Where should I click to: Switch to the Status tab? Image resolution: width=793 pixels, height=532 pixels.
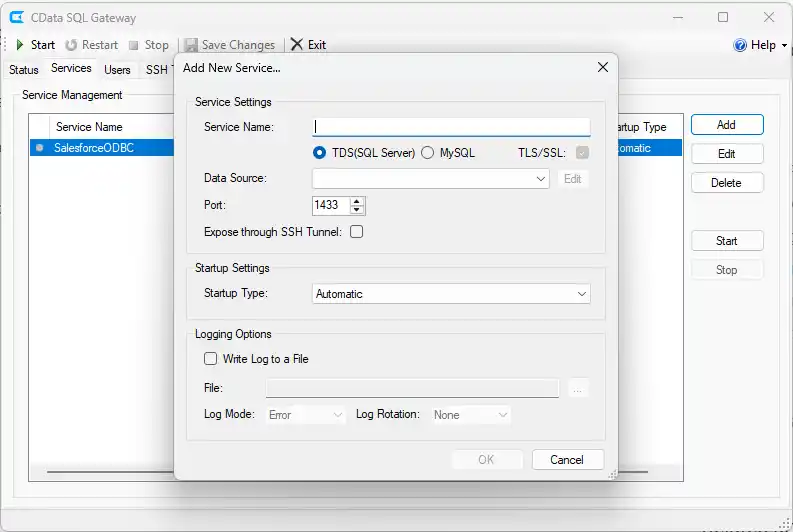click(23, 70)
